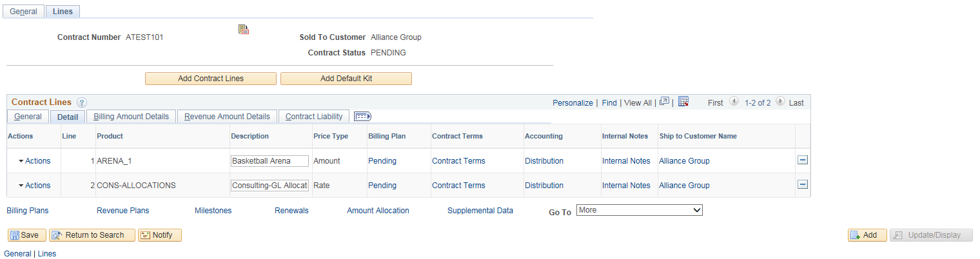980x259 pixels.
Task: Click the notes icon beside Contract Number
Action: tap(244, 29)
